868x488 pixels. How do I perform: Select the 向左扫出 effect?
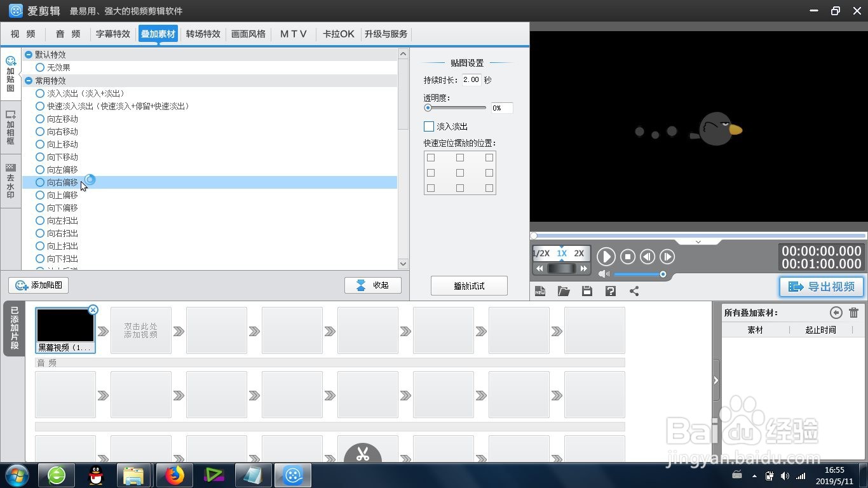pos(57,220)
